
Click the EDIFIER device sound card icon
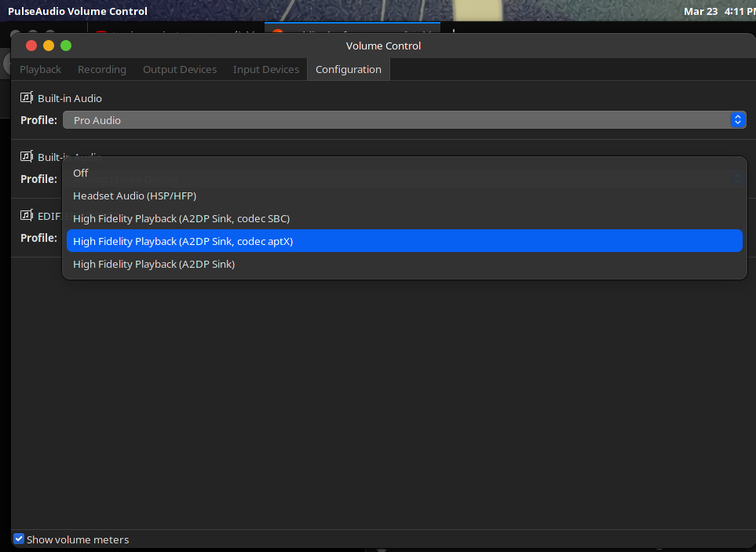point(27,215)
